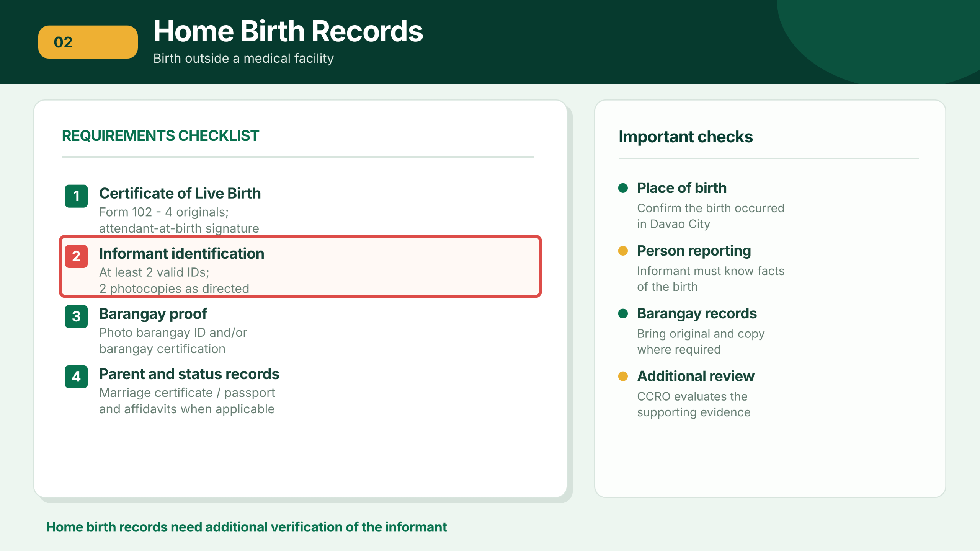
Task: Click text Form 102 - 4 originals;
Action: point(164,212)
